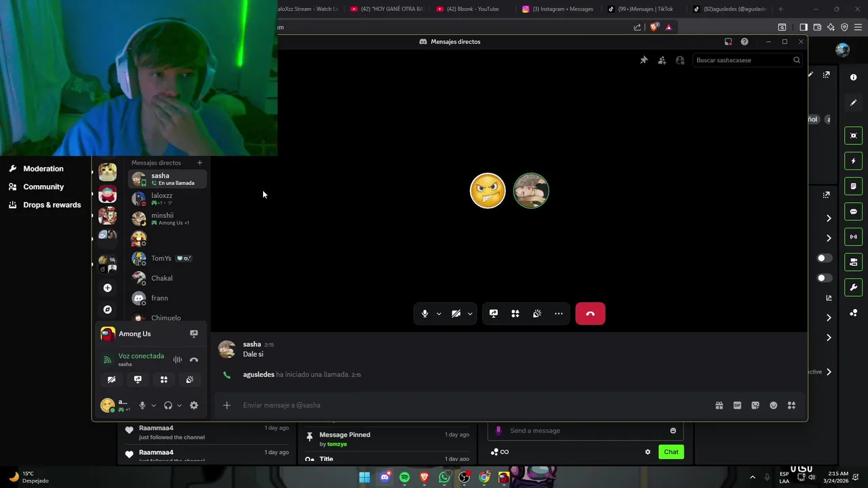Open pinned messages in Discord header

(644, 60)
